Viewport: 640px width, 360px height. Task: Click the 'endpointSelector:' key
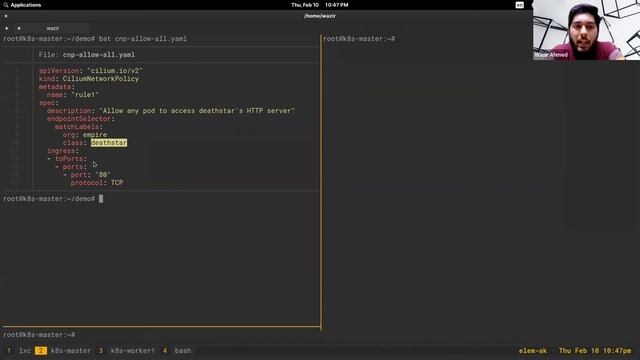(81, 119)
